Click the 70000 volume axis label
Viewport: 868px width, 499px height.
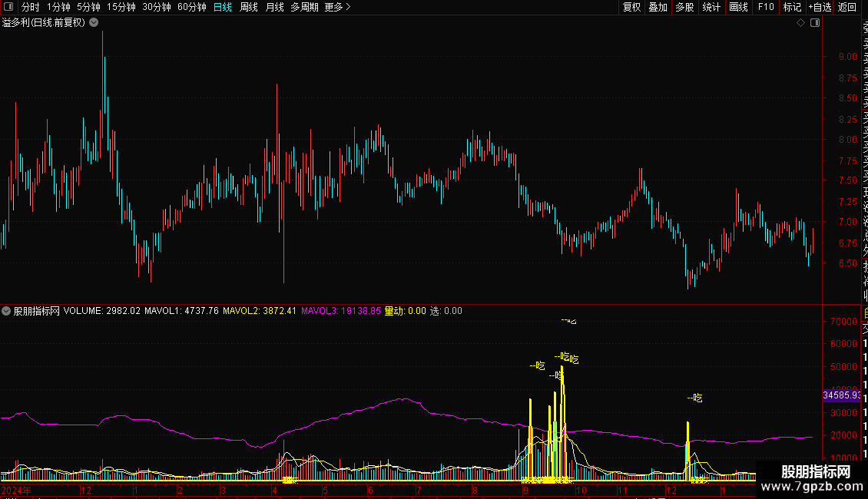(x=844, y=322)
